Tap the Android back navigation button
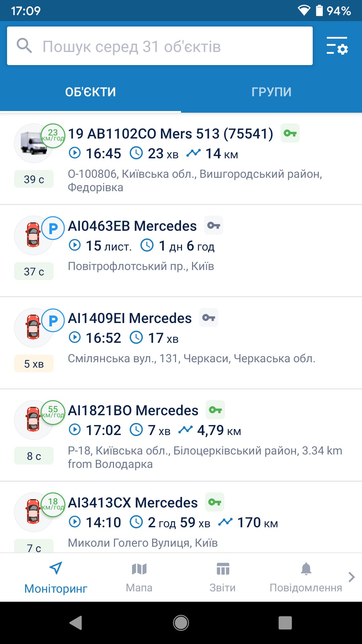This screenshot has height=644, width=362. (x=76, y=623)
